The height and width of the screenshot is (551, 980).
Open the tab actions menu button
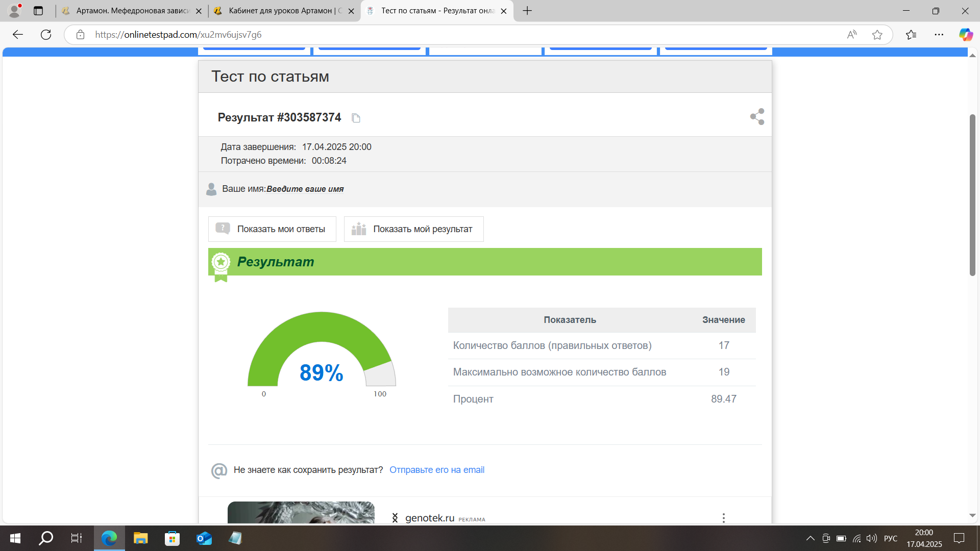point(38,11)
